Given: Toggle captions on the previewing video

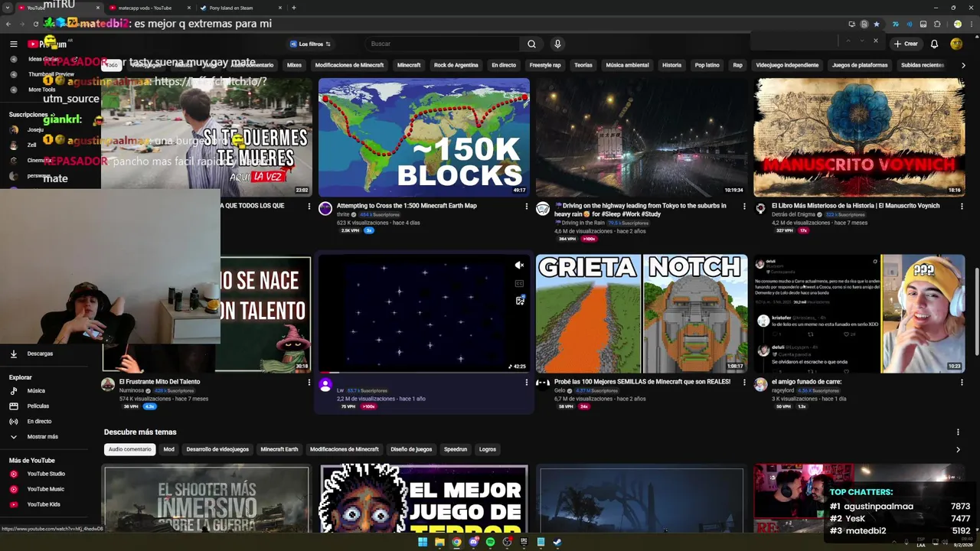Looking at the screenshot, I should (x=519, y=283).
